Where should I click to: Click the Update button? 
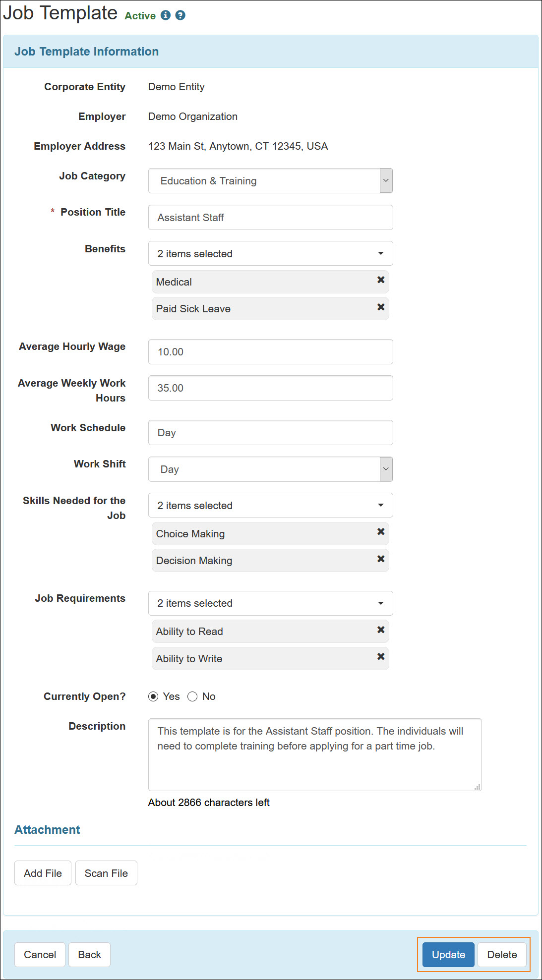447,954
